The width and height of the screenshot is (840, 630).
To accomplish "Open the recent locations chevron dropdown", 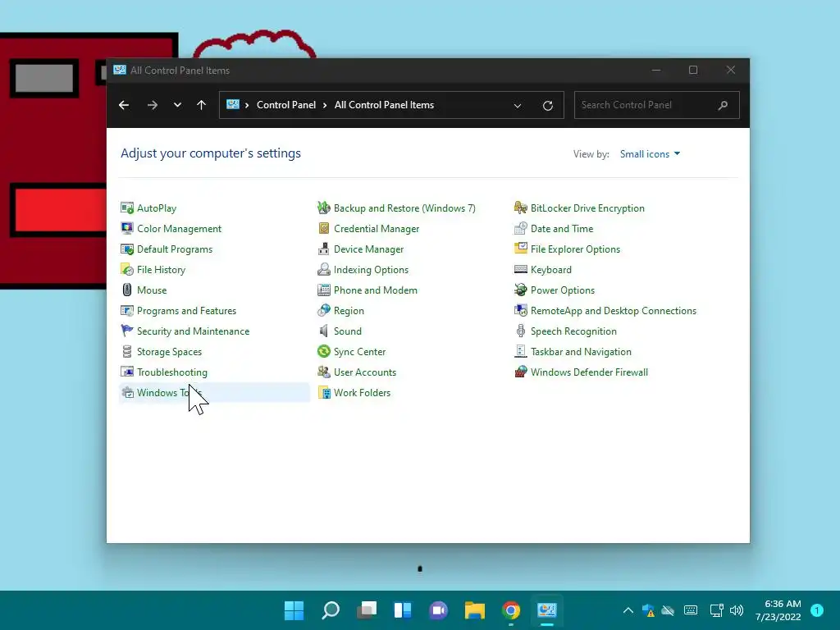I will pyautogui.click(x=177, y=105).
